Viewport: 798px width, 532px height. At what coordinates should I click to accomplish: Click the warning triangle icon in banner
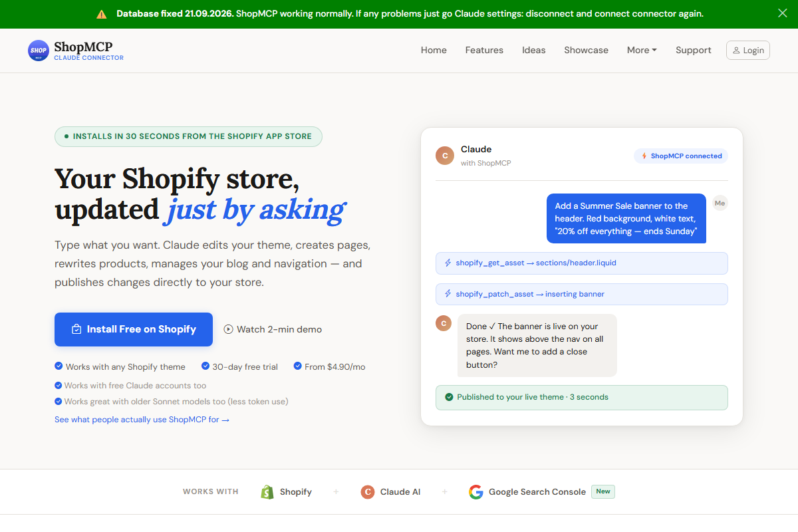101,14
